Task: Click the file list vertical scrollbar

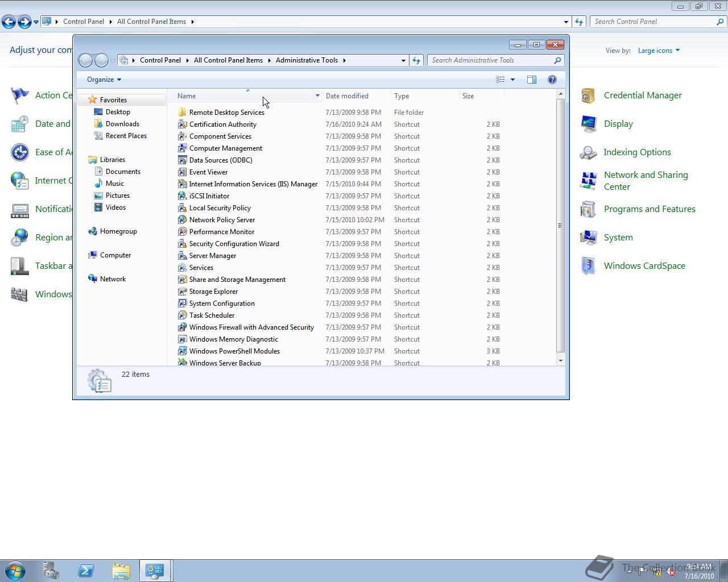Action: click(560, 226)
